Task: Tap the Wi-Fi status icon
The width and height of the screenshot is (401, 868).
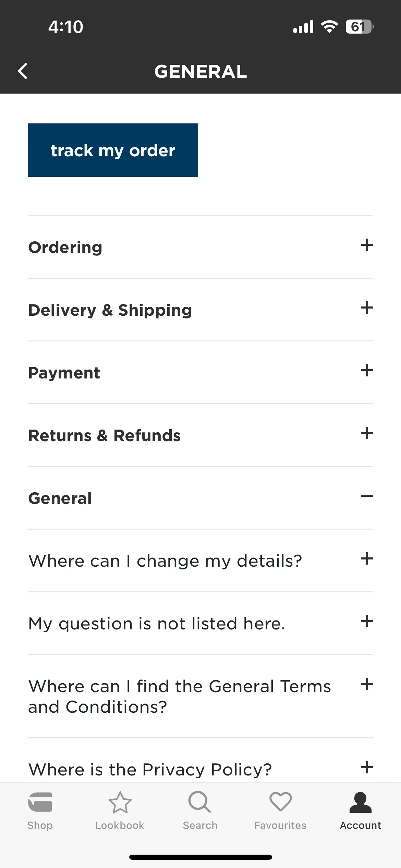Action: point(329,27)
